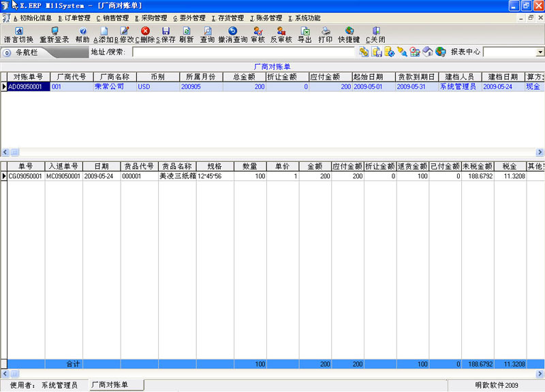
Task: Click the due date cell 2009-05-31
Action: (417, 86)
